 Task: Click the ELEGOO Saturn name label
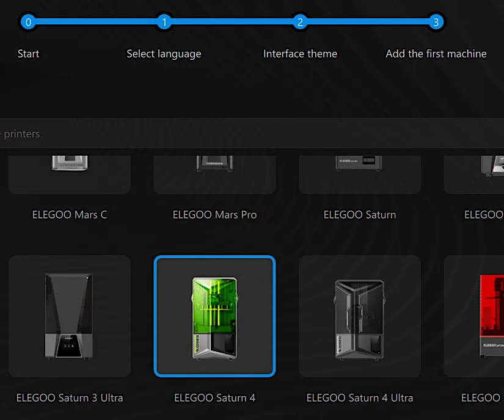360,214
